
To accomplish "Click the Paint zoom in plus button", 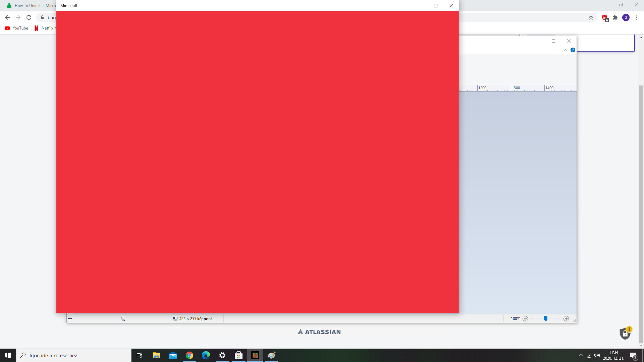I will point(566,319).
